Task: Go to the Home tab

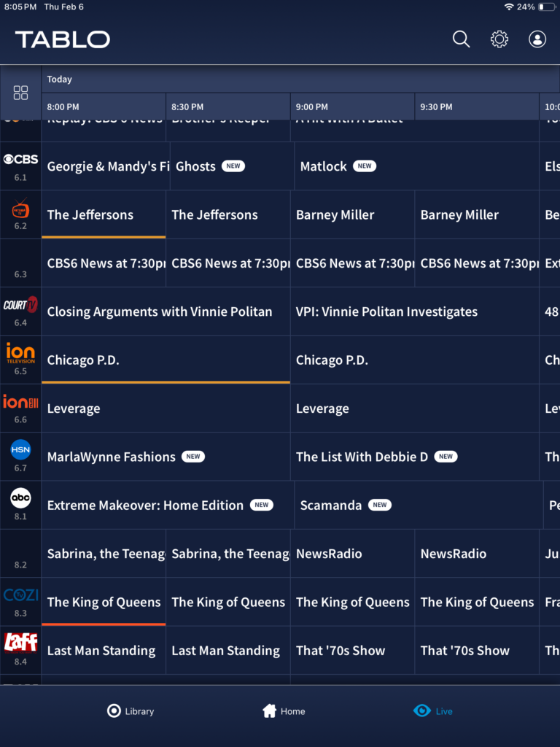Action: click(x=284, y=711)
